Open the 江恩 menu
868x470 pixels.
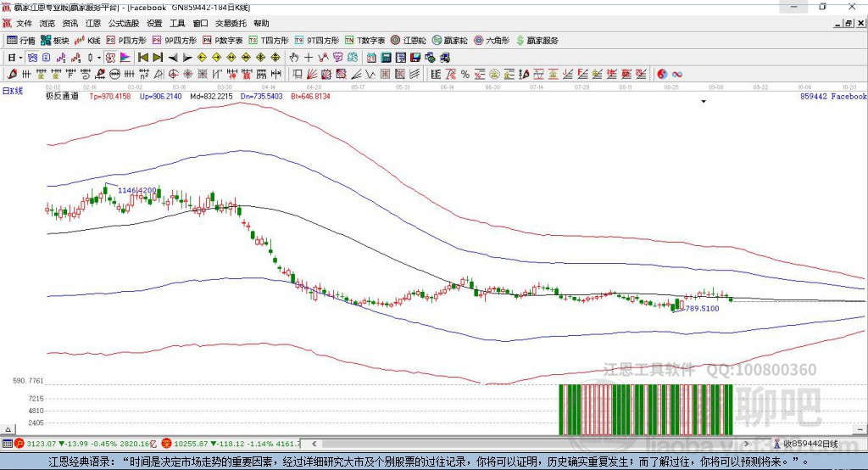tap(93, 23)
